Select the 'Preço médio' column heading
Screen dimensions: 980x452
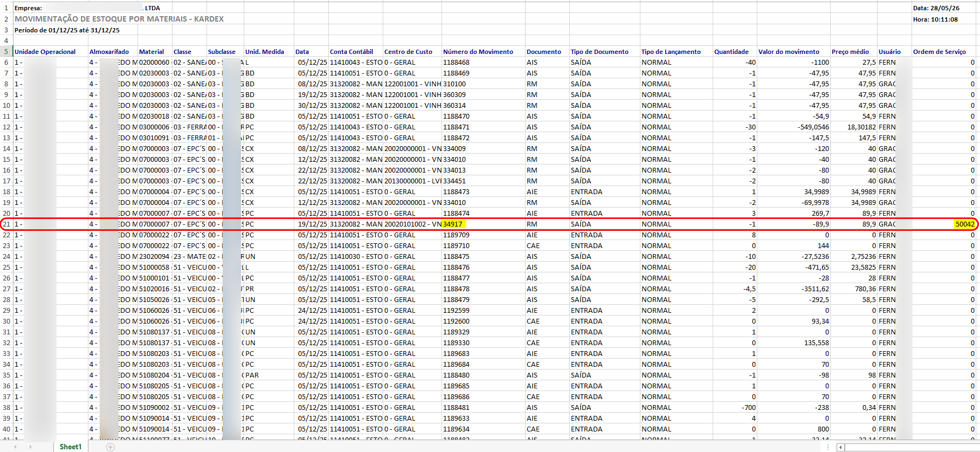pyautogui.click(x=850, y=52)
